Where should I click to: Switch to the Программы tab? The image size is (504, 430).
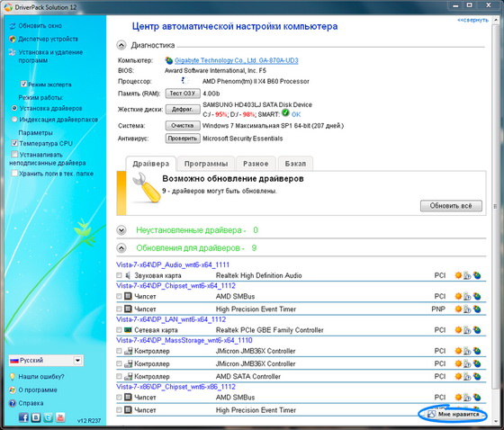[x=206, y=164]
